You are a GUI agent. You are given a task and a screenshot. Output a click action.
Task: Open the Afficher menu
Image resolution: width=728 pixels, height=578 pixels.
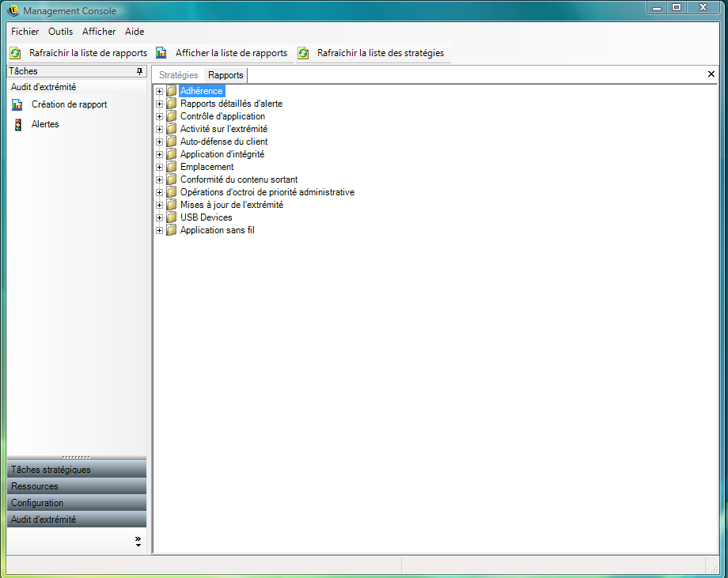tap(99, 32)
